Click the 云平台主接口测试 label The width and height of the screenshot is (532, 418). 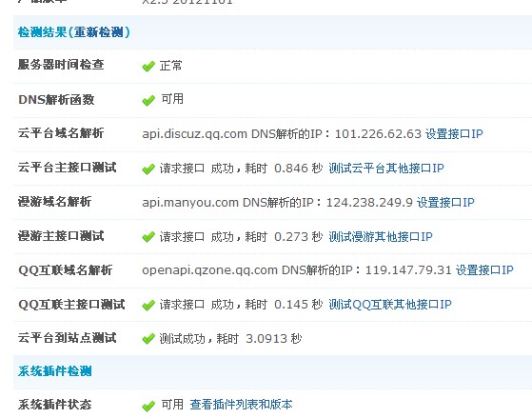point(68,168)
